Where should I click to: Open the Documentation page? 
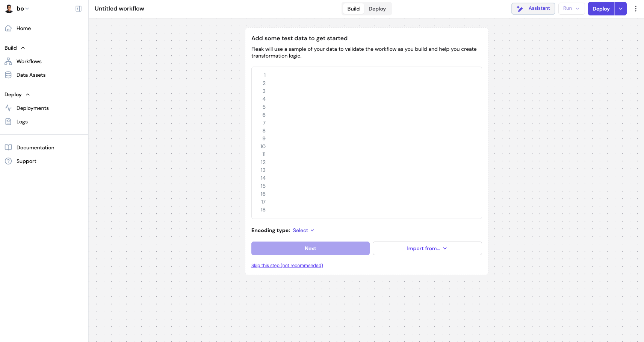35,147
